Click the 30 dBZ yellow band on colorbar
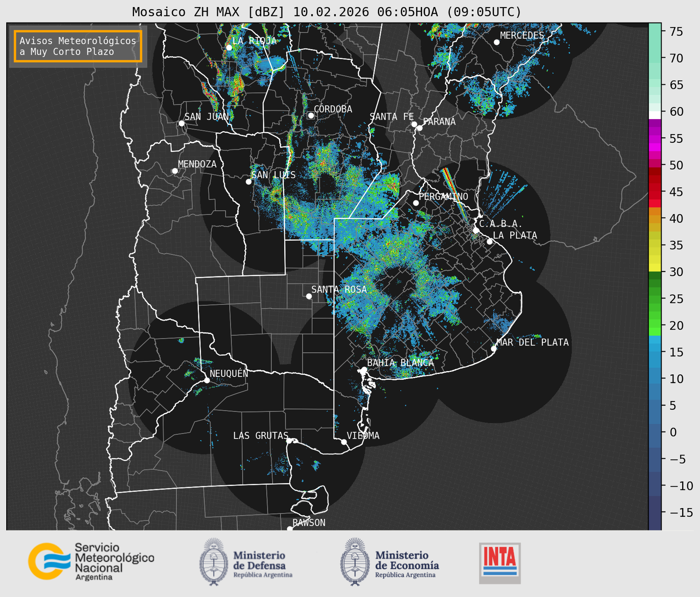Screen dimensions: 700x597 (655, 268)
